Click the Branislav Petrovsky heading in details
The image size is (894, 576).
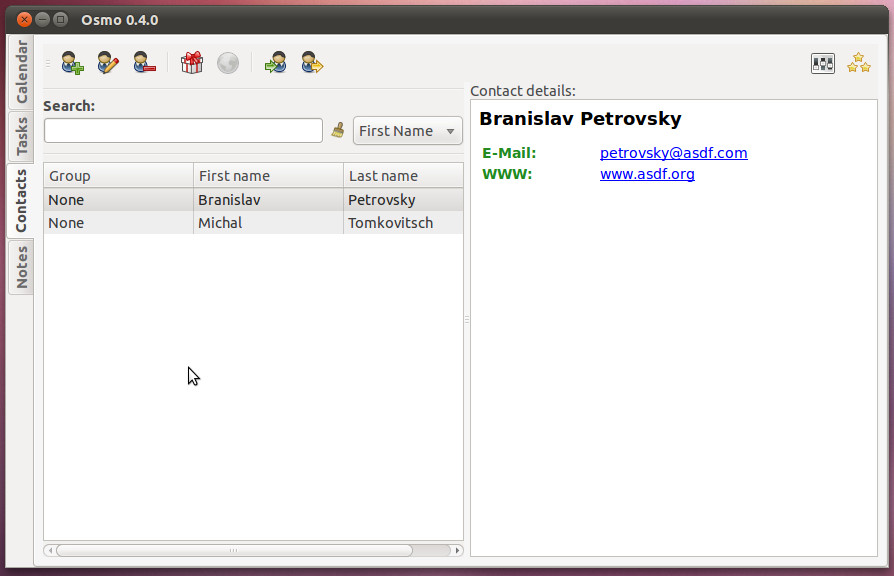[x=580, y=119]
